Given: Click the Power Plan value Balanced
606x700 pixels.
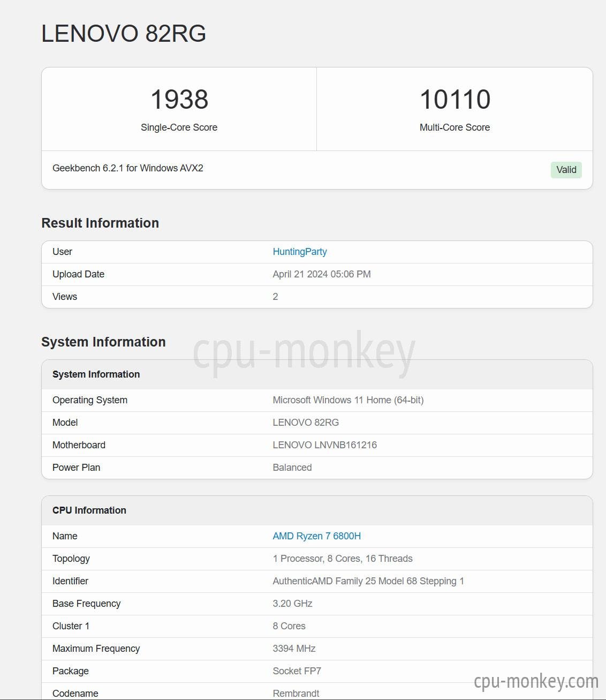Looking at the screenshot, I should 292,468.
